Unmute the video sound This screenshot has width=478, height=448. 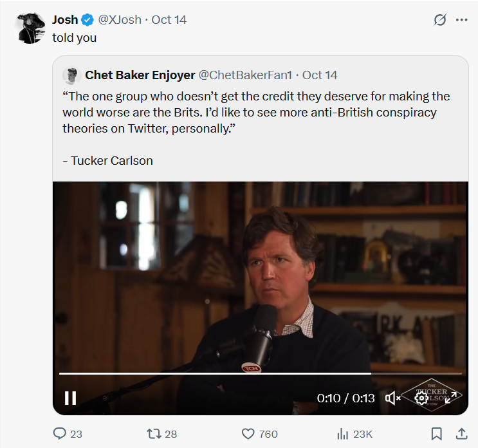click(x=392, y=398)
